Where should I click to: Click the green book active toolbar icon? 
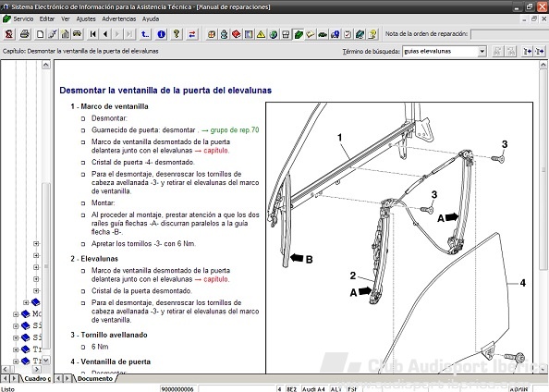pyautogui.click(x=299, y=34)
